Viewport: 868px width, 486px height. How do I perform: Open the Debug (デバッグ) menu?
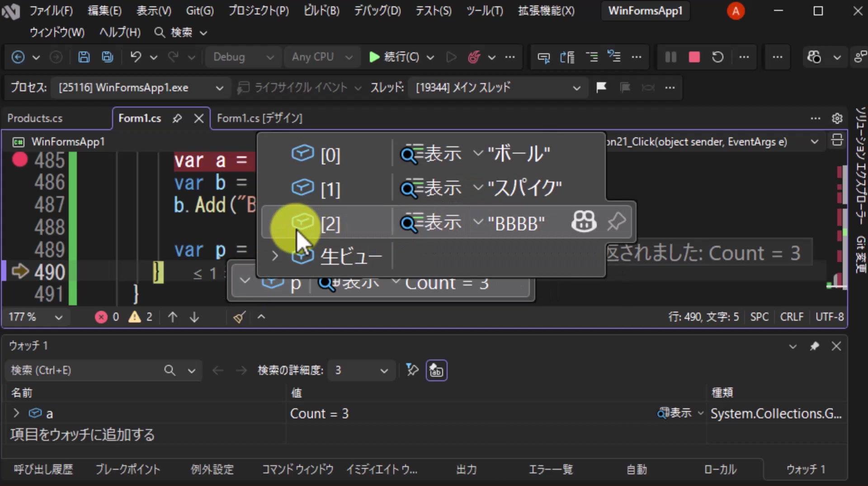pos(377,11)
